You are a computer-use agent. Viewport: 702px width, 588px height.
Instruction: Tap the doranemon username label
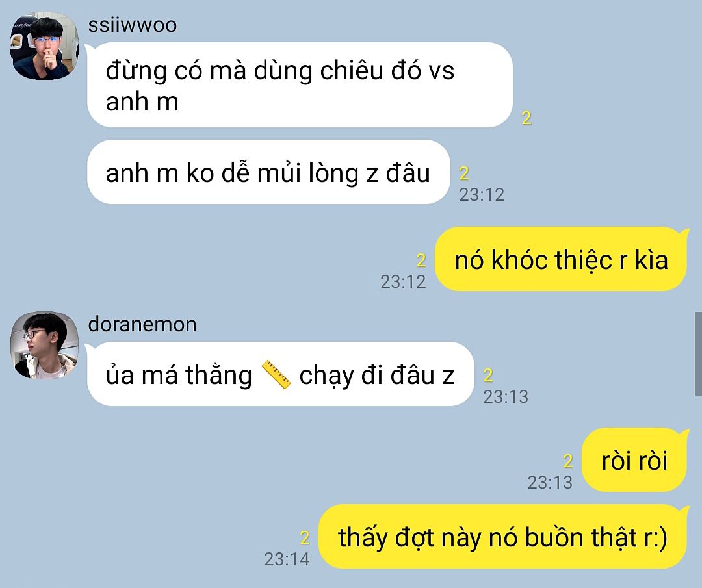(x=142, y=324)
